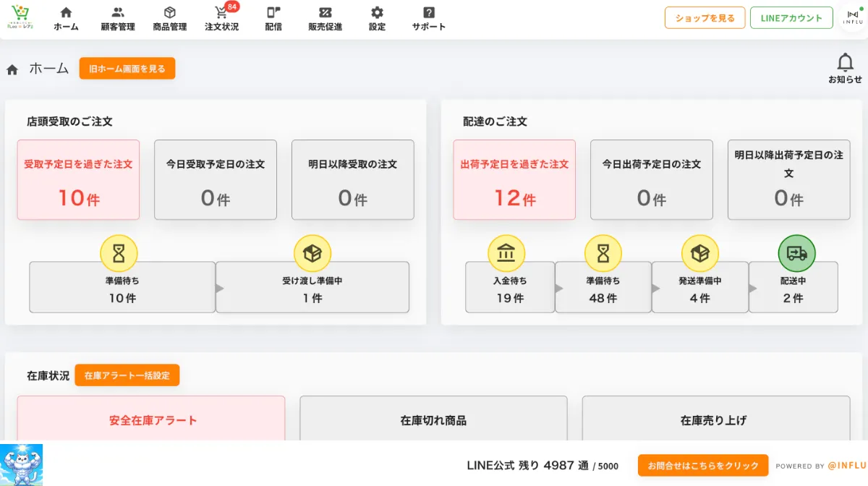Click the muscular cat mascot thumbnail
Screen dimensions: 868x486
click(x=22, y=464)
